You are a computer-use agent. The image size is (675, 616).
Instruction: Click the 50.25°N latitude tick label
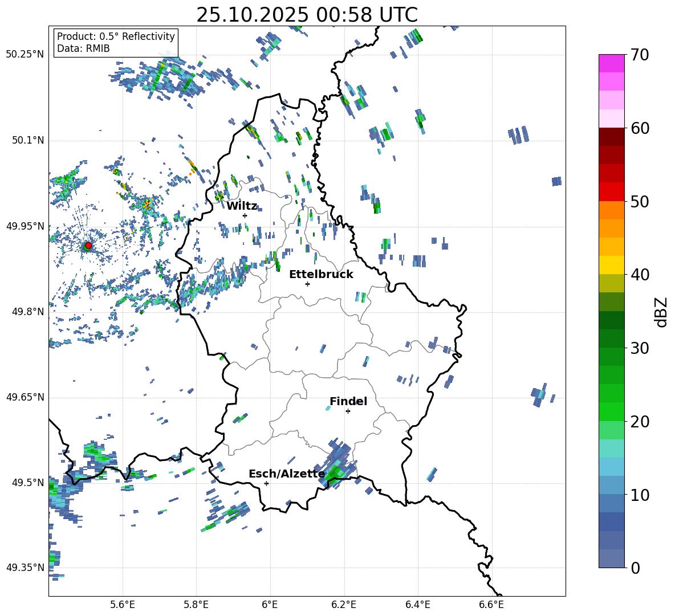tap(25, 54)
